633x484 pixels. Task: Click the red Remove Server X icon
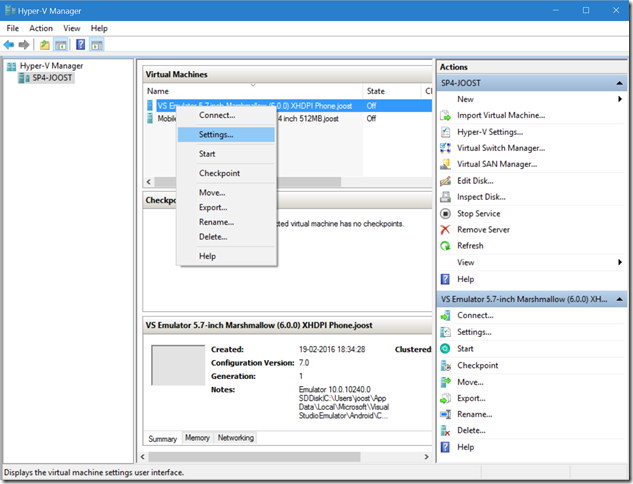[445, 230]
